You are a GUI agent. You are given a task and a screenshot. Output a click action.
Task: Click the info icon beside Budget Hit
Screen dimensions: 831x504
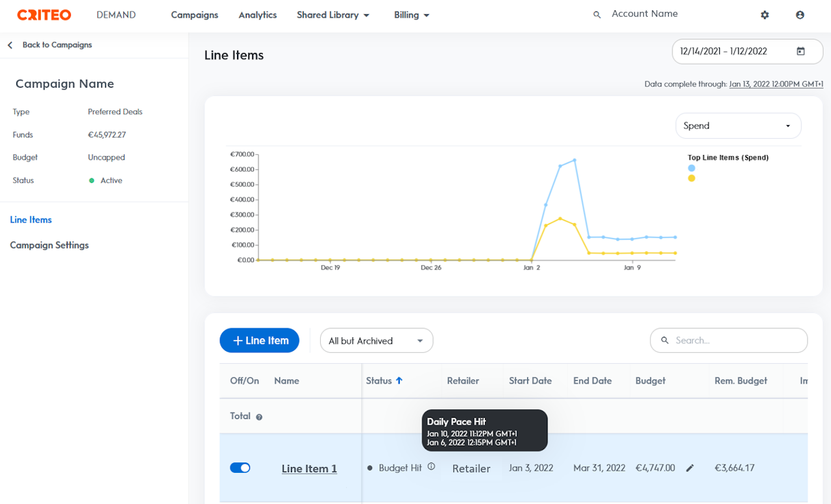point(431,466)
